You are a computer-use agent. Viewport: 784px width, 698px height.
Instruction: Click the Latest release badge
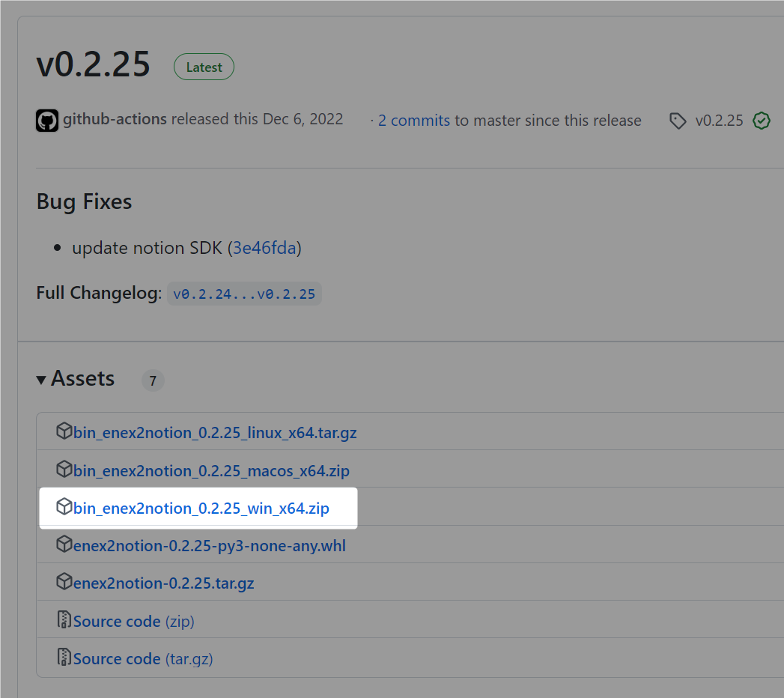[204, 67]
